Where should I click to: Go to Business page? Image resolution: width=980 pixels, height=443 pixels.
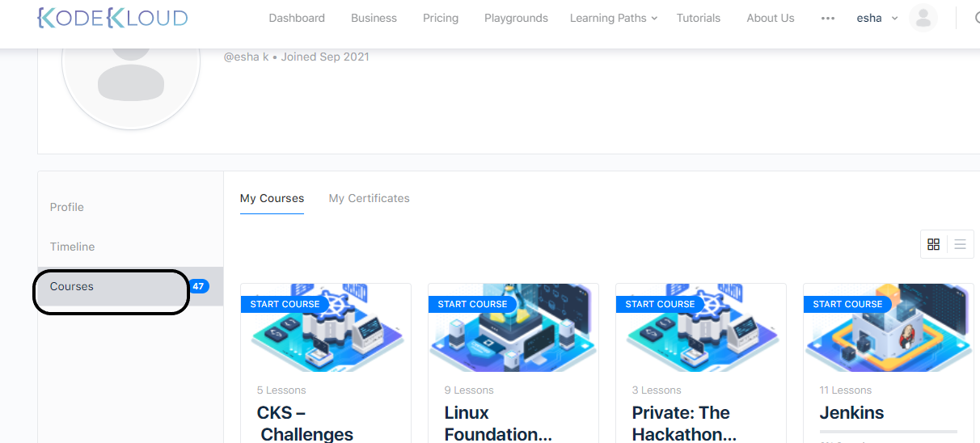(374, 18)
